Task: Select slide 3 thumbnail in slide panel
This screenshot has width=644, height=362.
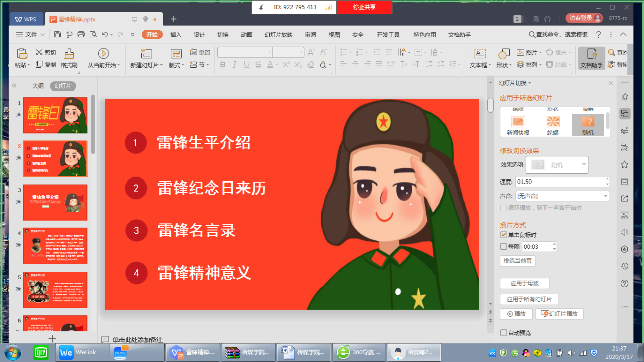Action: (x=55, y=202)
